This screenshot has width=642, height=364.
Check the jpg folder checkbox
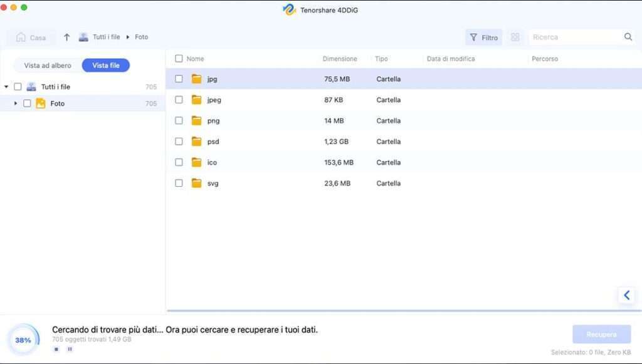179,78
